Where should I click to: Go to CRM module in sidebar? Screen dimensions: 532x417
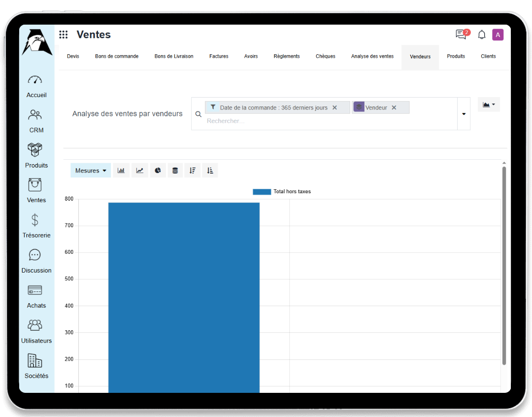36,121
